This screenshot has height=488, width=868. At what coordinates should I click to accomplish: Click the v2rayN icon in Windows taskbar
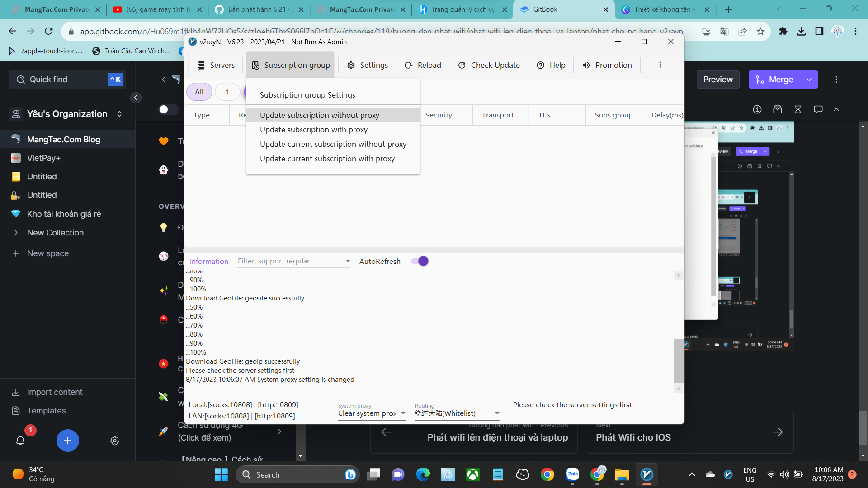(647, 474)
